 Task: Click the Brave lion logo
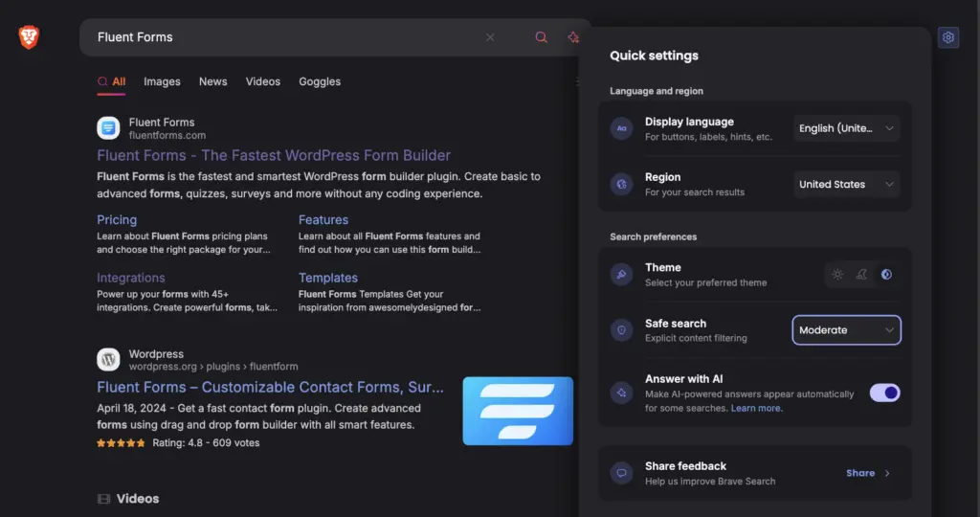(x=28, y=37)
